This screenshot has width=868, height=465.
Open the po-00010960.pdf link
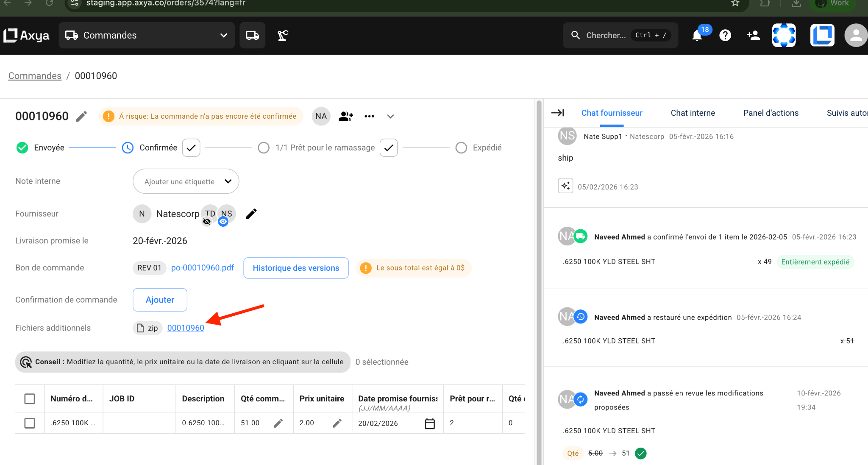(202, 268)
